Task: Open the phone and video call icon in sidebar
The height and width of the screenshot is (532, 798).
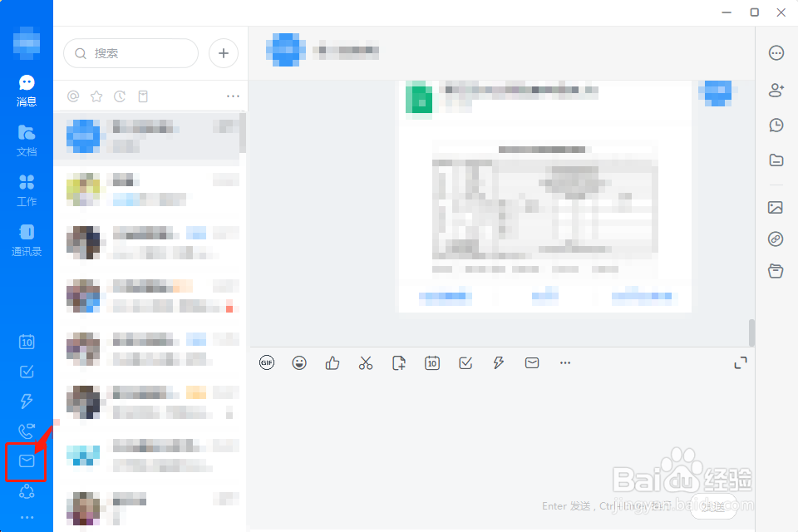Action: 27,431
